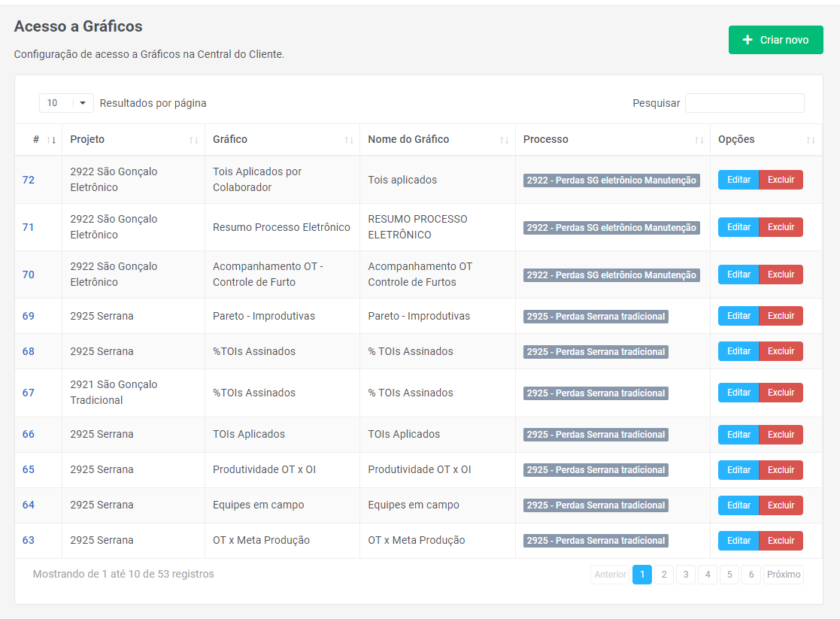Sort by the # column arrows
The image size is (840, 619).
(51, 140)
